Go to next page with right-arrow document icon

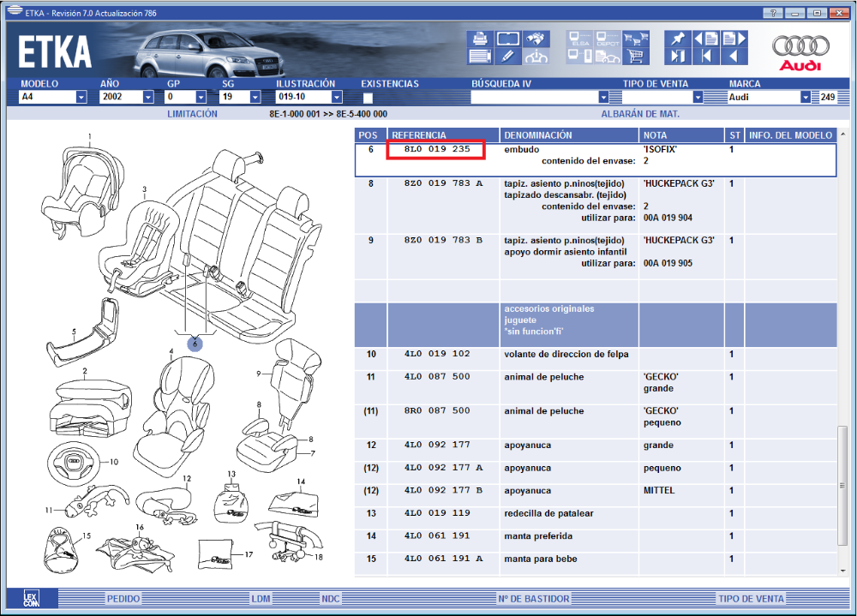tap(734, 39)
